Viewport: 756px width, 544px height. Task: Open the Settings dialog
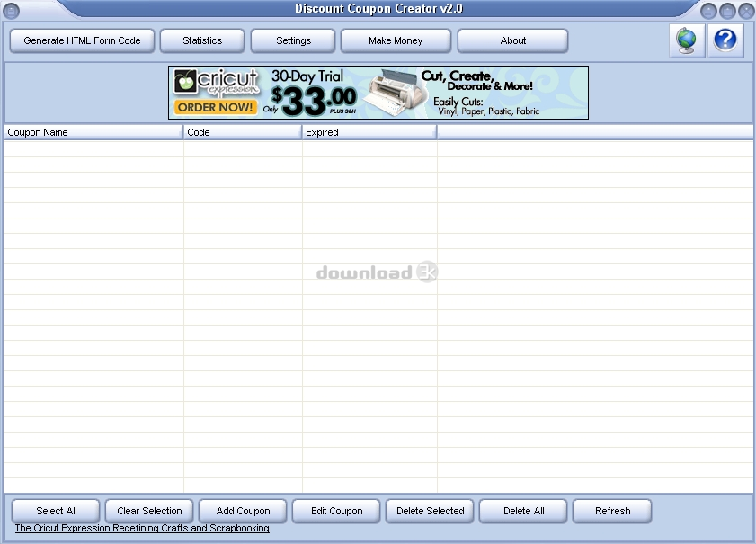click(293, 41)
